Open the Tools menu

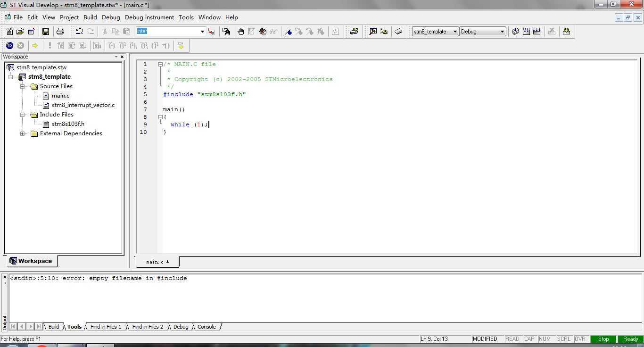186,17
